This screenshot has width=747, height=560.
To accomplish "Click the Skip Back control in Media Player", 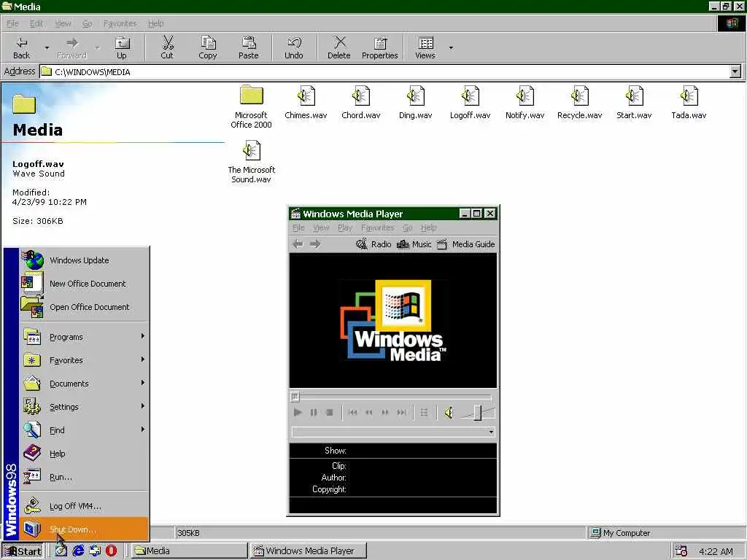I will point(352,413).
